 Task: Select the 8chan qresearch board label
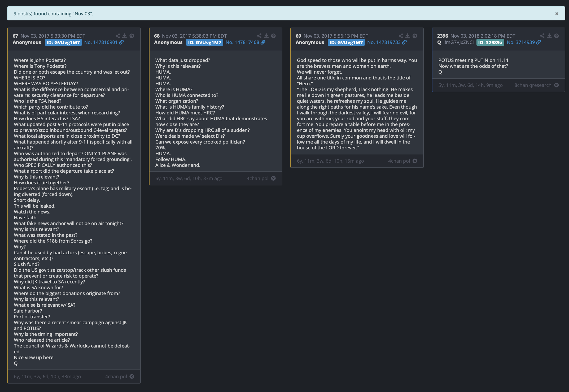coord(533,85)
